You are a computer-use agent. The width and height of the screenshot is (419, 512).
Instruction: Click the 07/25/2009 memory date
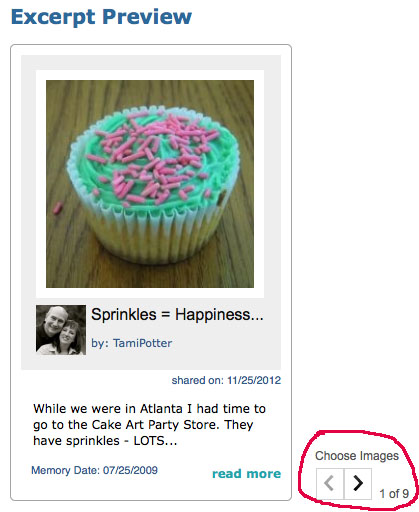pos(130,470)
